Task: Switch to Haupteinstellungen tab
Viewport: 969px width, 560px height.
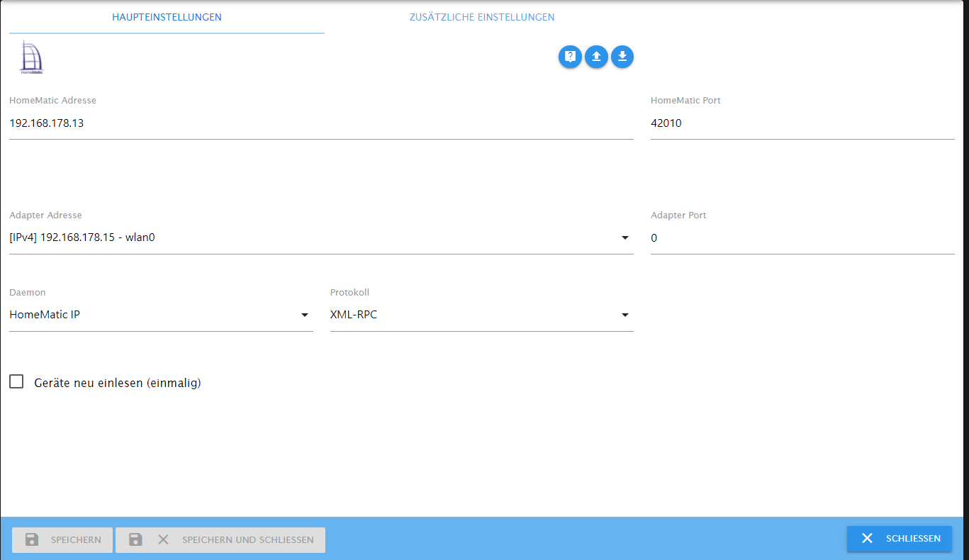Action: coord(167,17)
